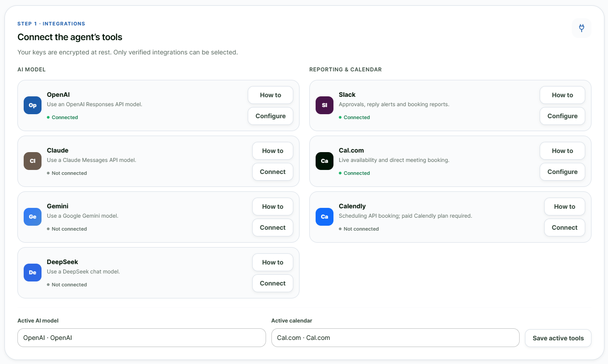Click 'Use a Claude Messages API model.' text
Viewport: 608px width, 364px height.
pos(92,160)
